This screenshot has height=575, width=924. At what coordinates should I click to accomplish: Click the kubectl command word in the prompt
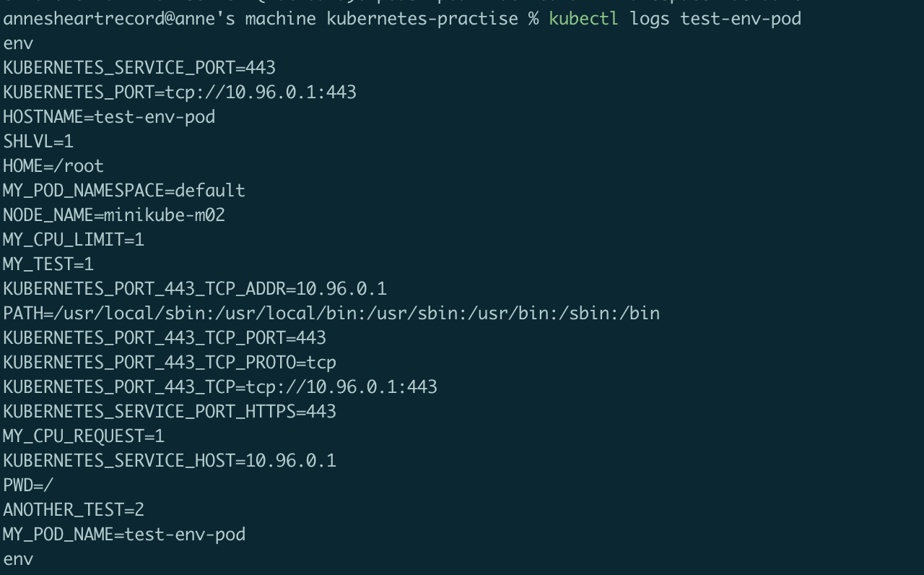point(583,19)
